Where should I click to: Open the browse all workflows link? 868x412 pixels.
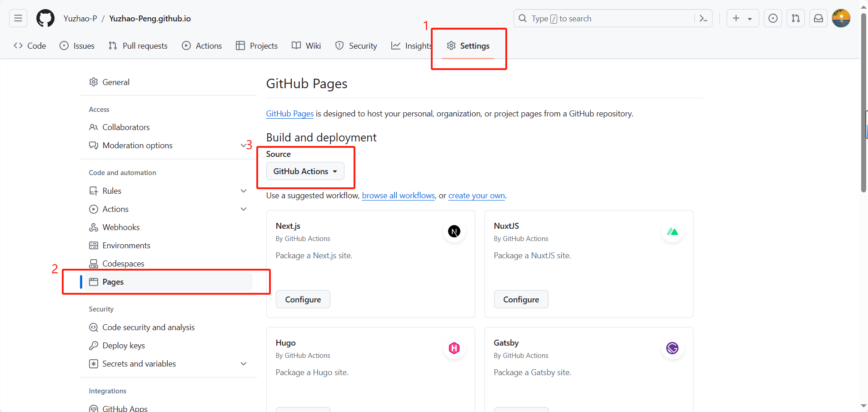[399, 196]
